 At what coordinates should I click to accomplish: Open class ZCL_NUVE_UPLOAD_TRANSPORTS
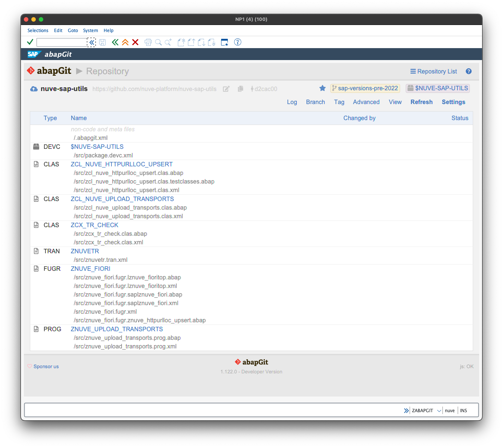click(x=122, y=199)
